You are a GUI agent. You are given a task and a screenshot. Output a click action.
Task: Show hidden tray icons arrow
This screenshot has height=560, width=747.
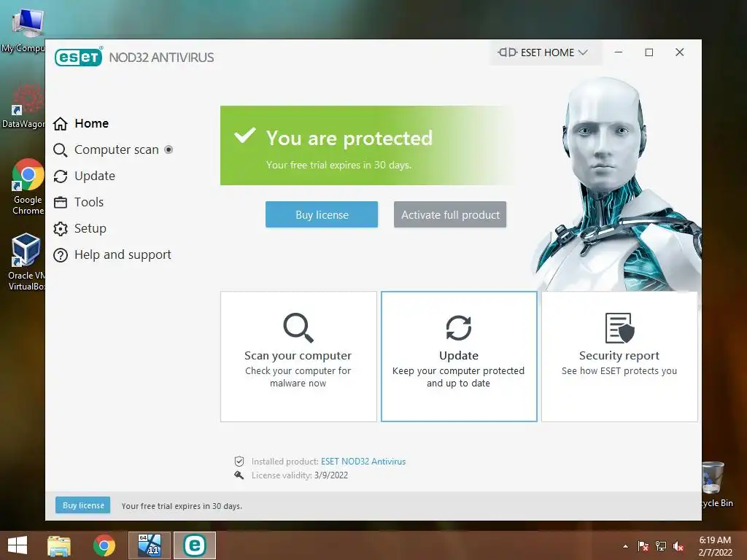625,546
